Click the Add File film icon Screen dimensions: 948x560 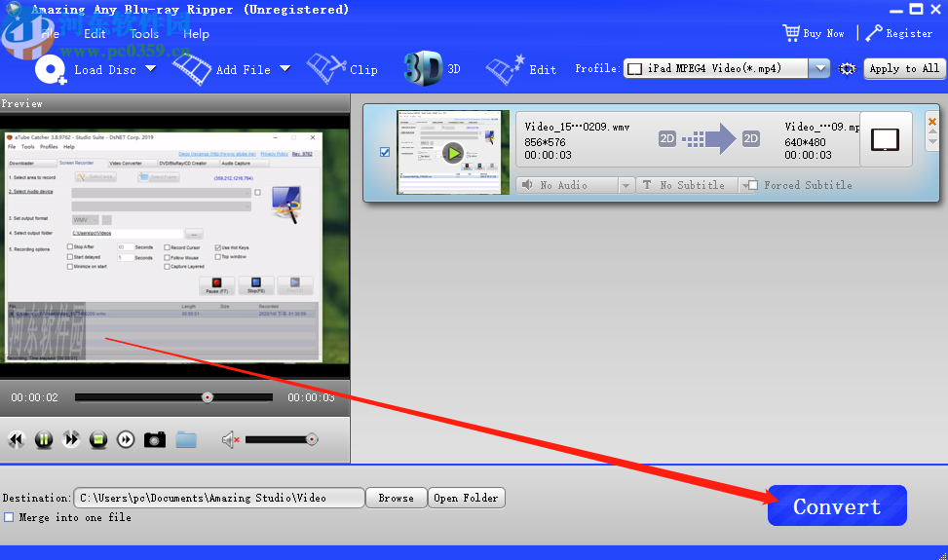click(192, 69)
